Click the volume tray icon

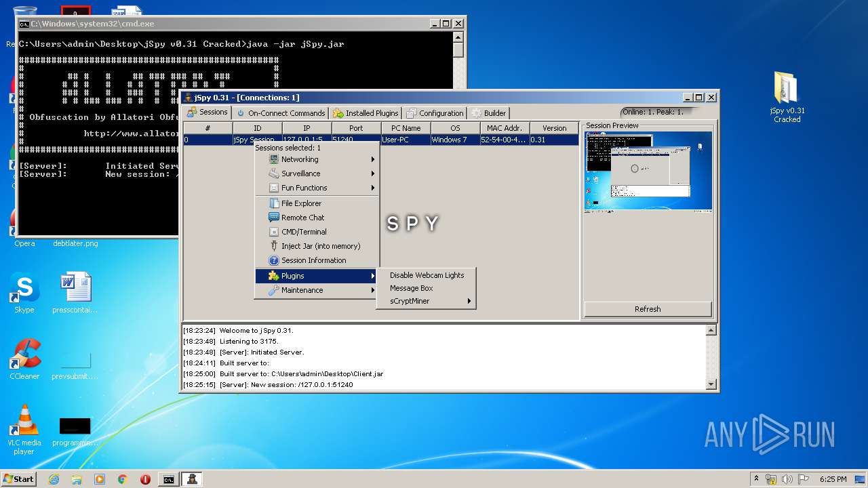(x=788, y=479)
